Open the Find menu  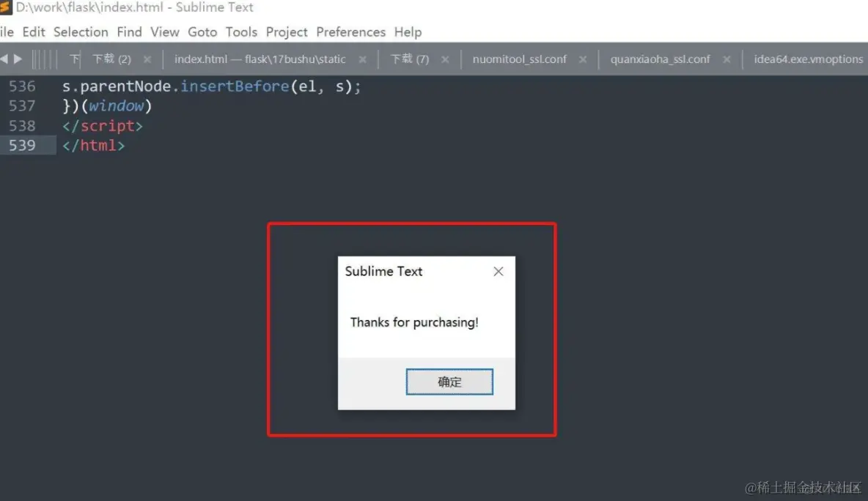(130, 32)
